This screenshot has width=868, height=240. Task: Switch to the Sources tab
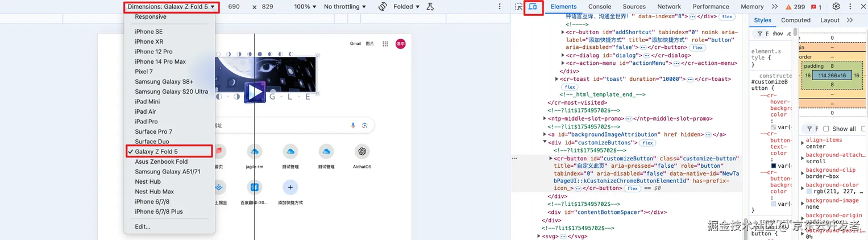[634, 7]
